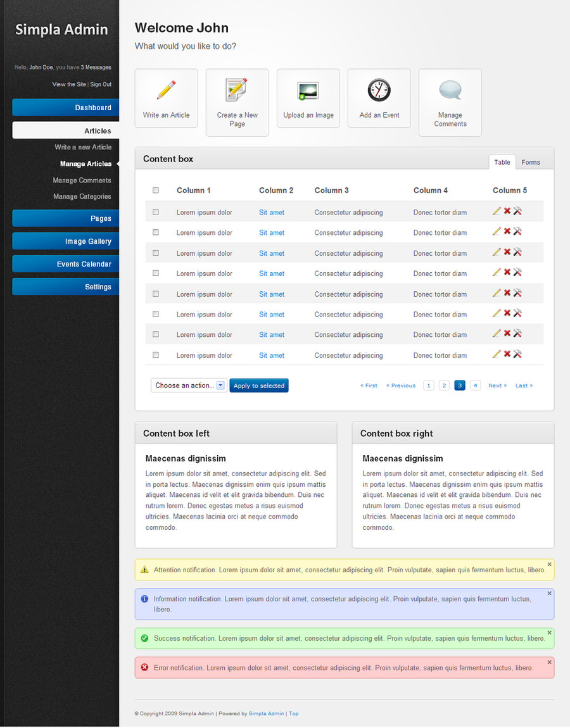
Task: Click the Simpla Admin sidebar logo
Action: coord(61,29)
